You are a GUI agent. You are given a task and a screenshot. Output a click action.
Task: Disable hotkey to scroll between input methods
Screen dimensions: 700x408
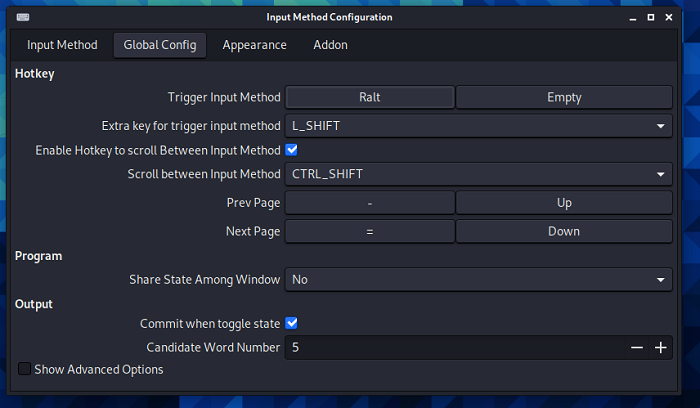[292, 150]
